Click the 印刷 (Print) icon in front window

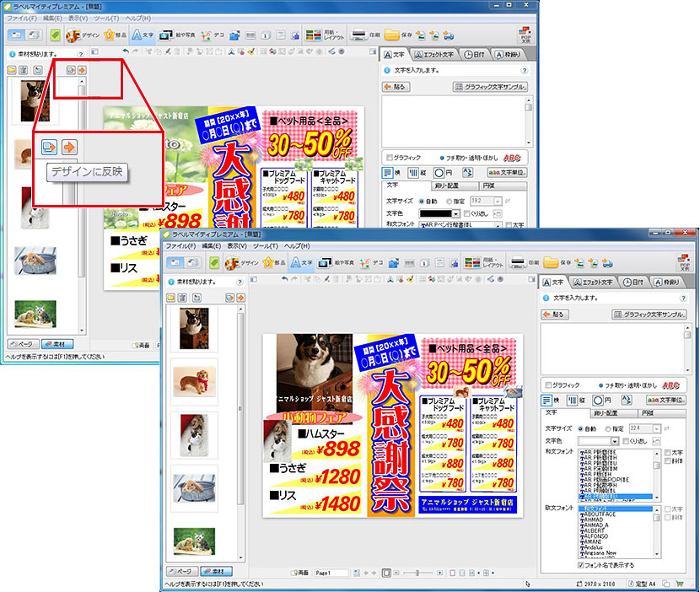[x=522, y=263]
